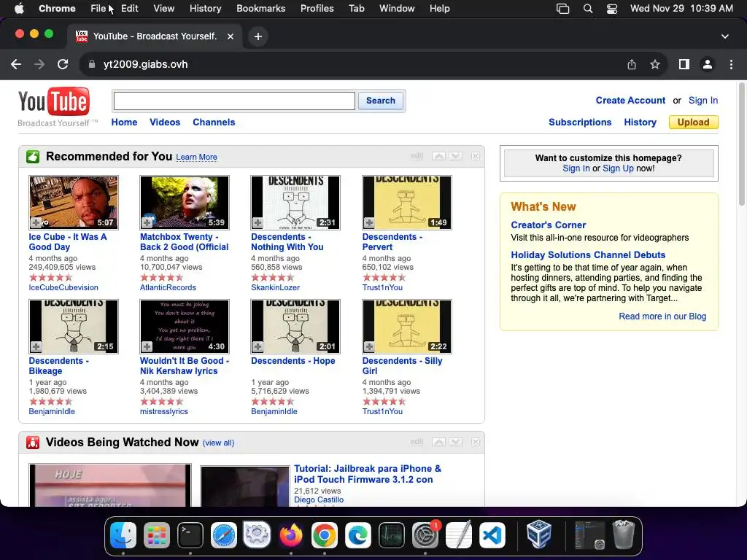Bookmark this page with the star icon
The height and width of the screenshot is (560, 747).
coord(655,64)
